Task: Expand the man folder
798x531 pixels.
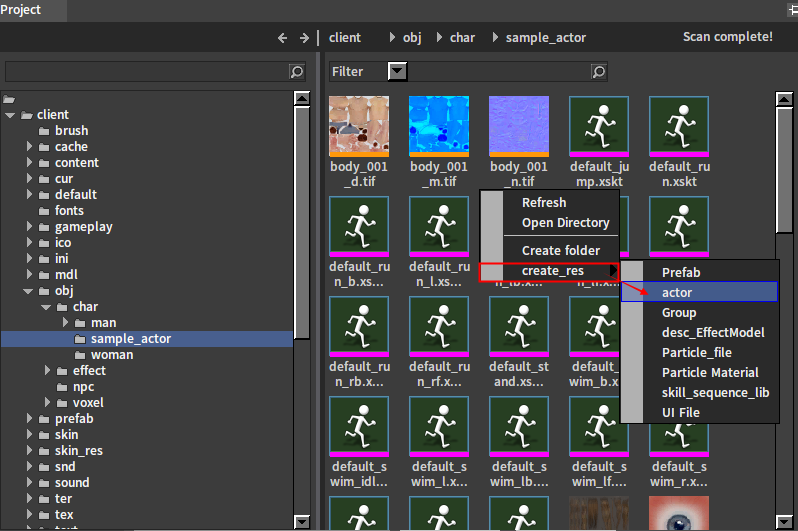Action: coord(65,323)
